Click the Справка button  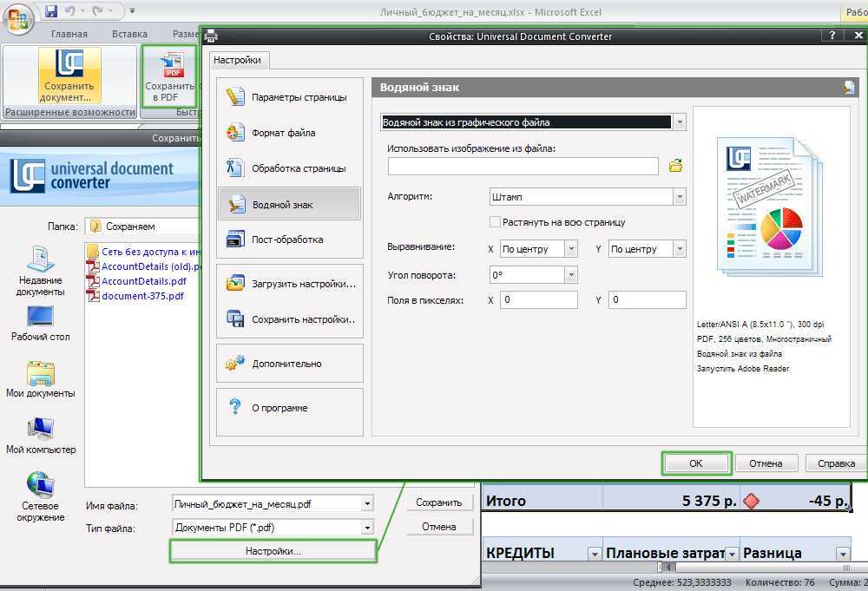tap(836, 463)
